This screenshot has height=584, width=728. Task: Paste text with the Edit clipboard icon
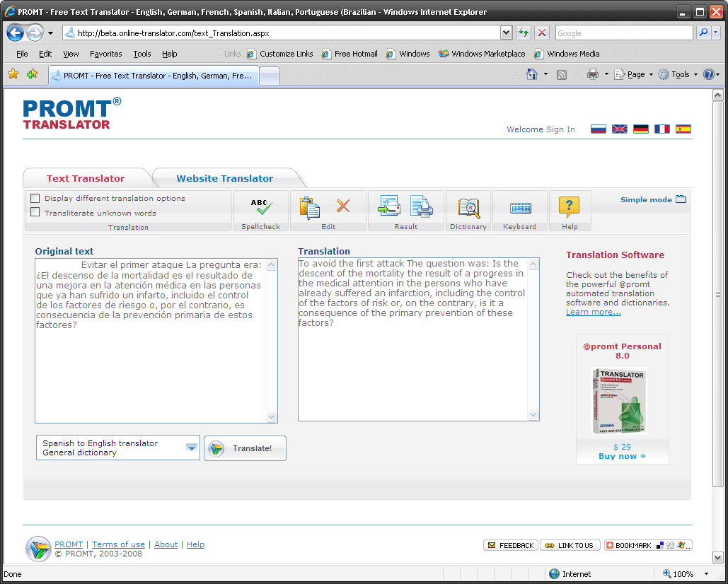(x=309, y=207)
